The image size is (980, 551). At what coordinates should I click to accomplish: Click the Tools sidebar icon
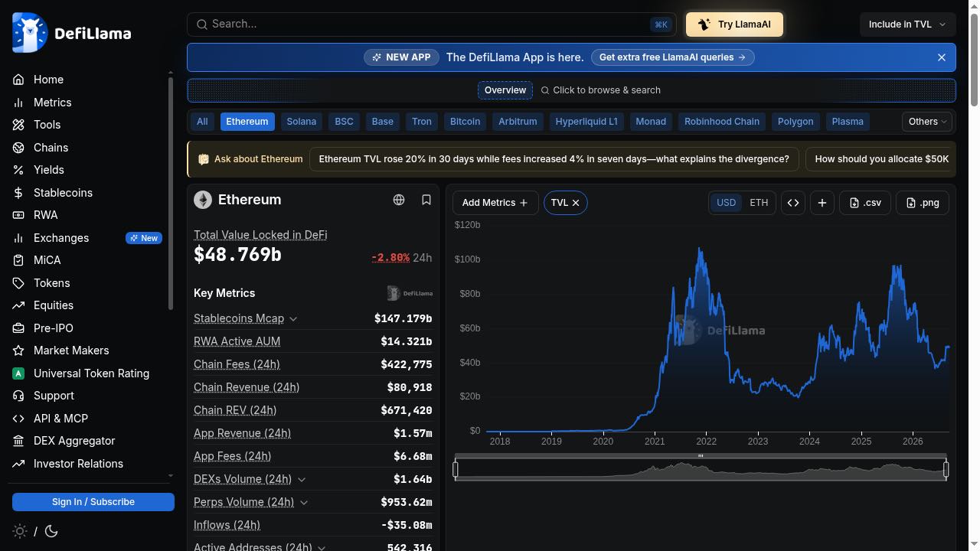18,125
